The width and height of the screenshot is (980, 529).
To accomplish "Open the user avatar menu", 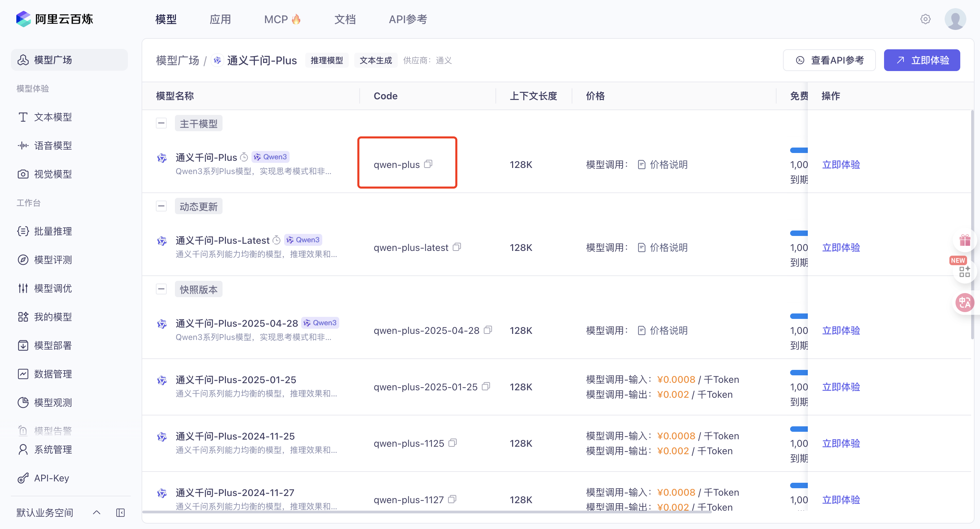I will click(x=955, y=19).
